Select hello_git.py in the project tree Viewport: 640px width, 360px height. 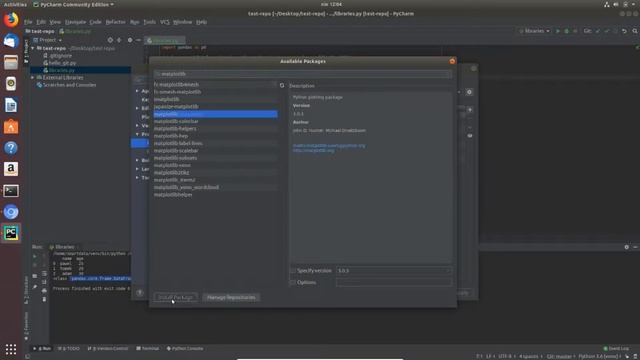62,63
